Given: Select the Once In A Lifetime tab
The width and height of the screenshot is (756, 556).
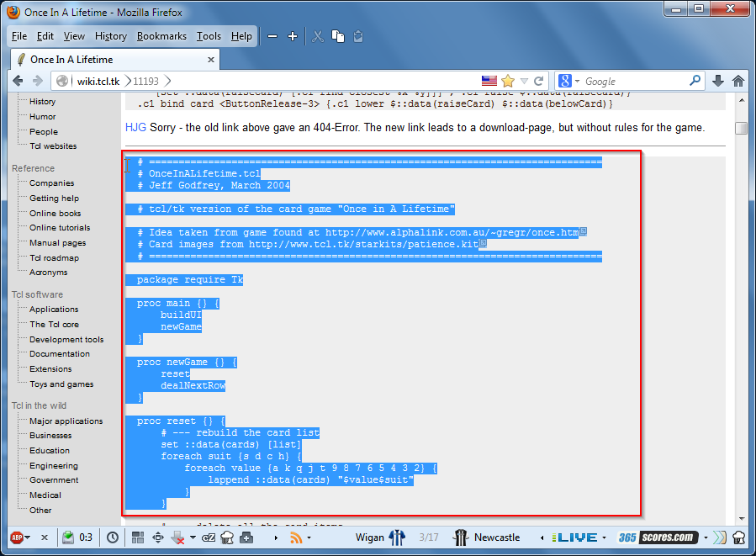Looking at the screenshot, I should [x=114, y=60].
